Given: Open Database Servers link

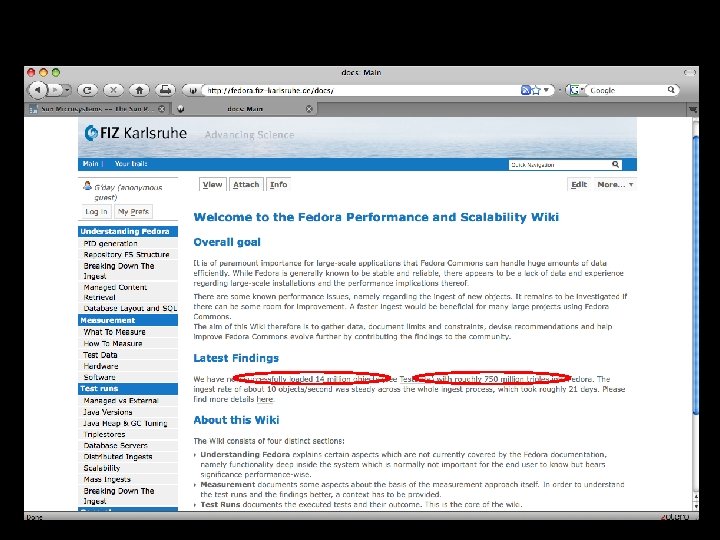Looking at the screenshot, I should (x=115, y=445).
